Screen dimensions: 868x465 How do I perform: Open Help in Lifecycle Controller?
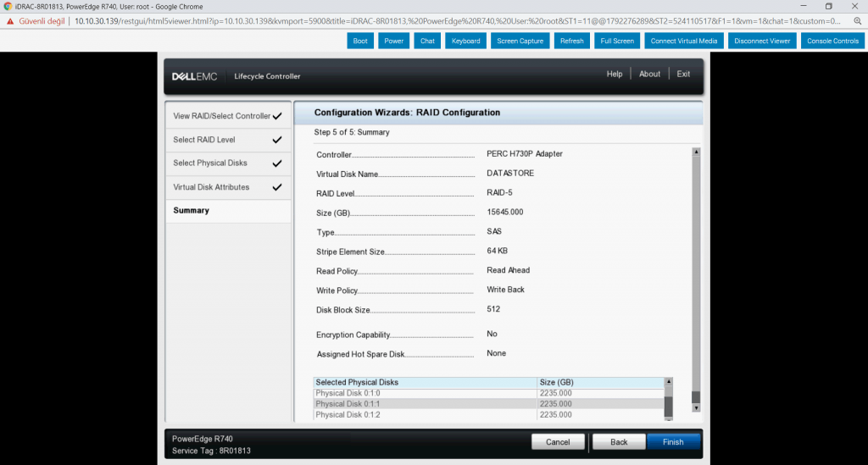point(615,75)
